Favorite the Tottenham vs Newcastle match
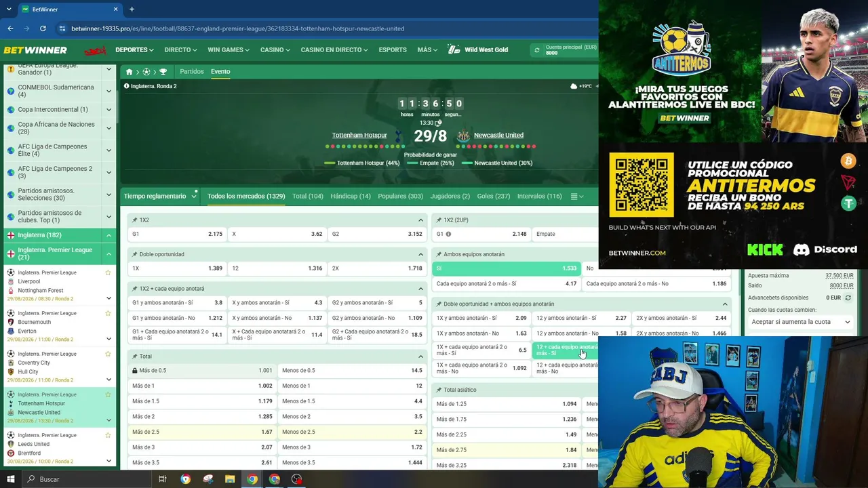 [x=108, y=394]
